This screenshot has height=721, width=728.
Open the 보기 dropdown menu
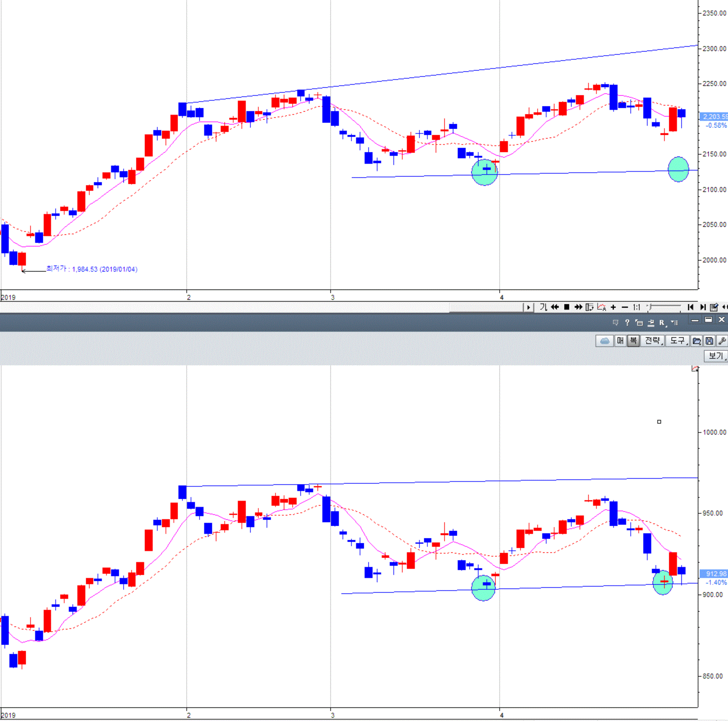(x=716, y=356)
